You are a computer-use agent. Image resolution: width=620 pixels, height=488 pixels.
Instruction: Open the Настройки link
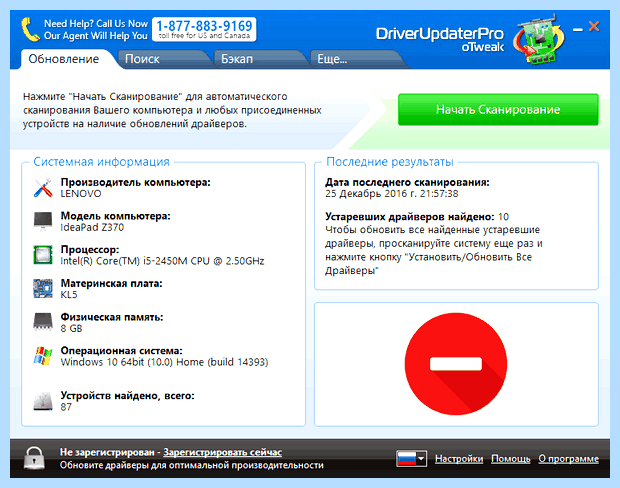[x=459, y=459]
